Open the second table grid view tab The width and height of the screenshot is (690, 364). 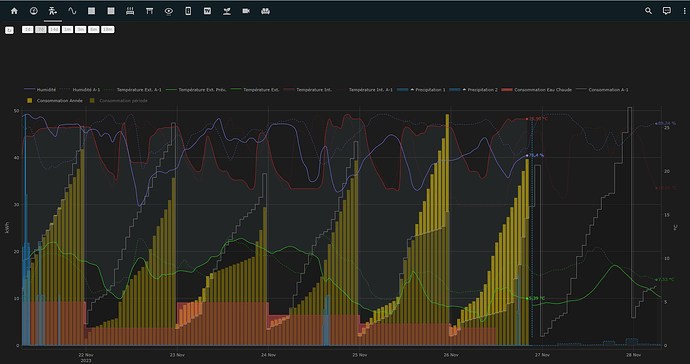click(x=111, y=11)
